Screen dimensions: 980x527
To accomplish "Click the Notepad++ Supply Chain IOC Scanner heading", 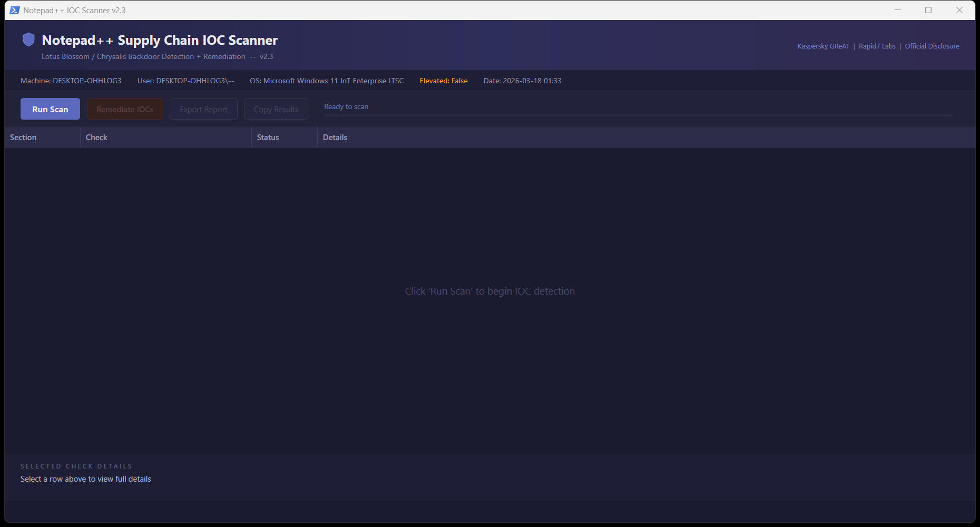I will pyautogui.click(x=160, y=40).
